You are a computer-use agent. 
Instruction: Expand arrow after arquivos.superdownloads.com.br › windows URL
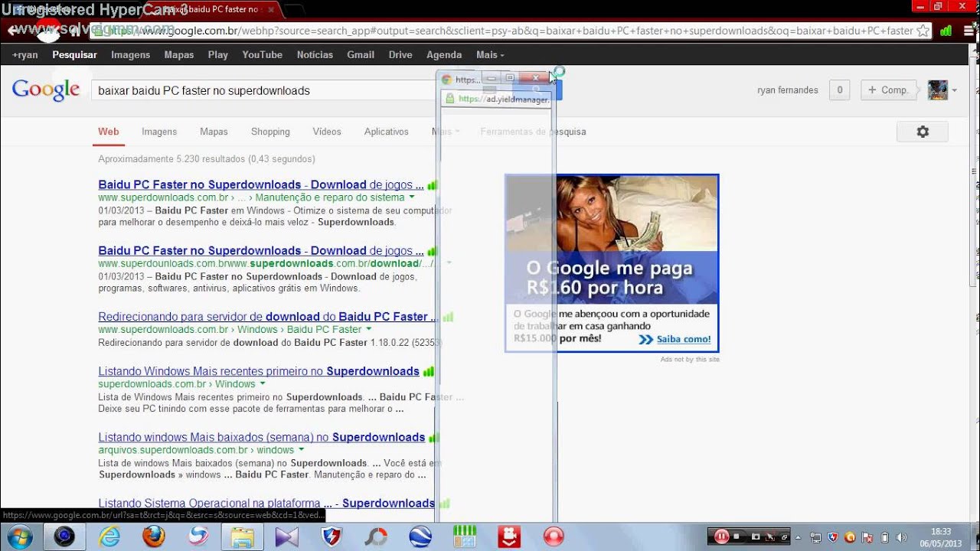[x=302, y=450]
